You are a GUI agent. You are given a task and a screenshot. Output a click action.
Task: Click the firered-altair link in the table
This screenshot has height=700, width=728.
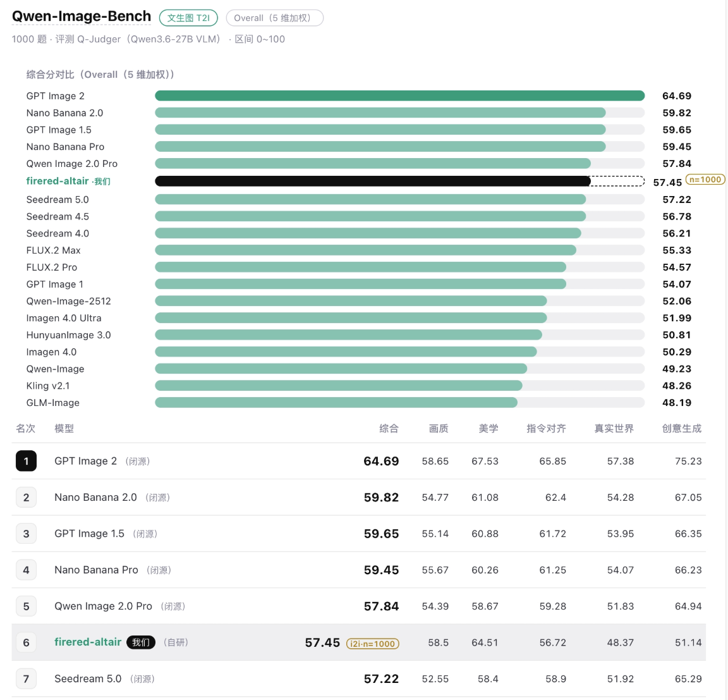(88, 642)
